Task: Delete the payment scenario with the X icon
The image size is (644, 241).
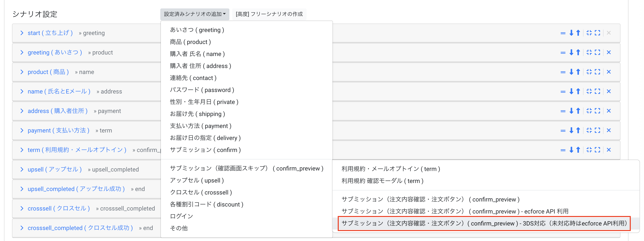Action: 609,130
